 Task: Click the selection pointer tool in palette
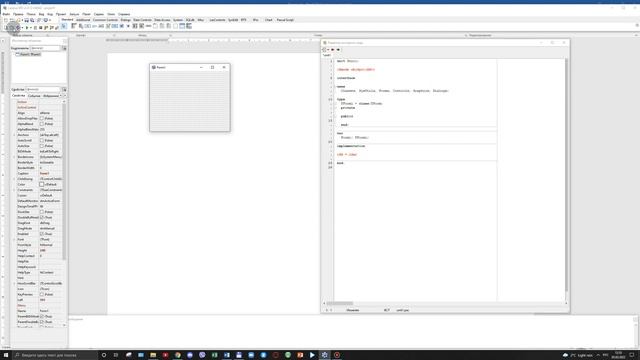pyautogui.click(x=64, y=26)
